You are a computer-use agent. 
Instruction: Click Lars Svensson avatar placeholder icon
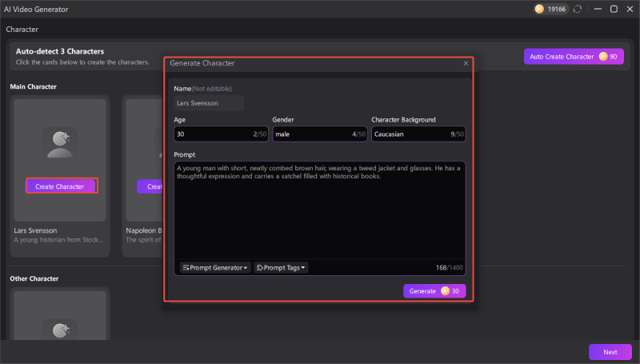pyautogui.click(x=60, y=142)
